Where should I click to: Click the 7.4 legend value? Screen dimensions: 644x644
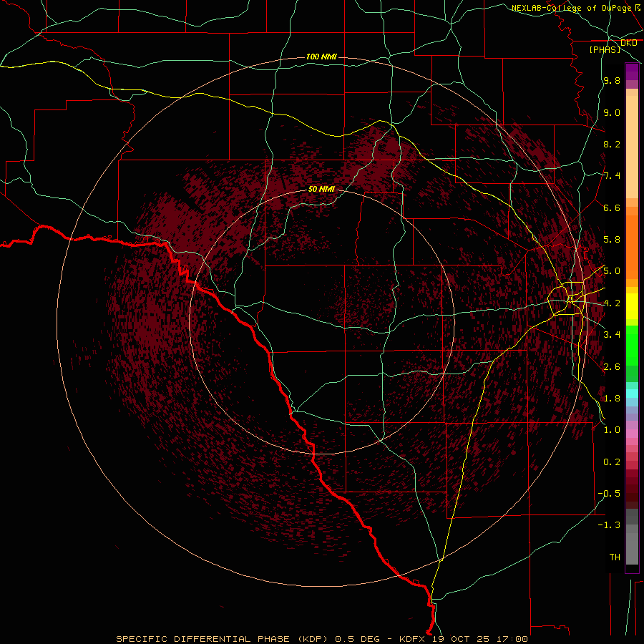pyautogui.click(x=612, y=176)
